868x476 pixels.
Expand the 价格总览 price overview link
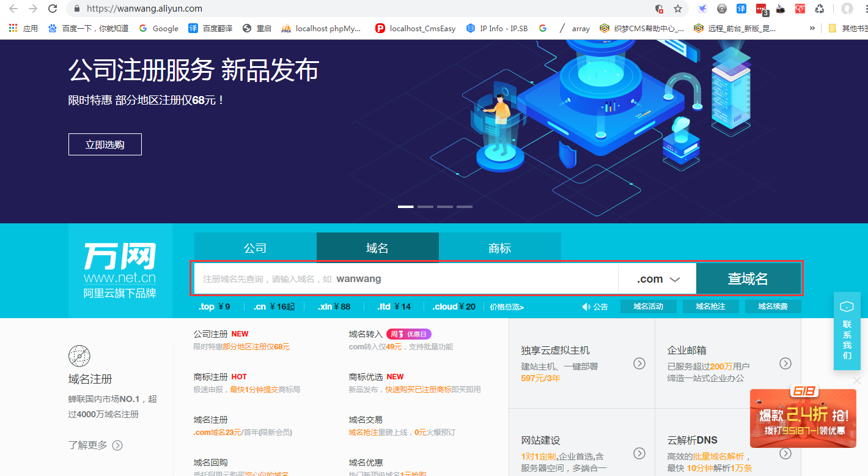coord(507,307)
